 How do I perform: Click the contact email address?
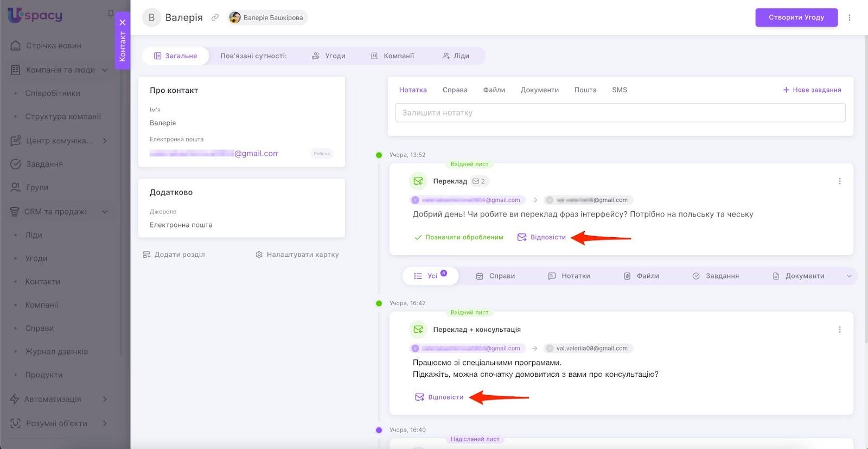click(214, 154)
